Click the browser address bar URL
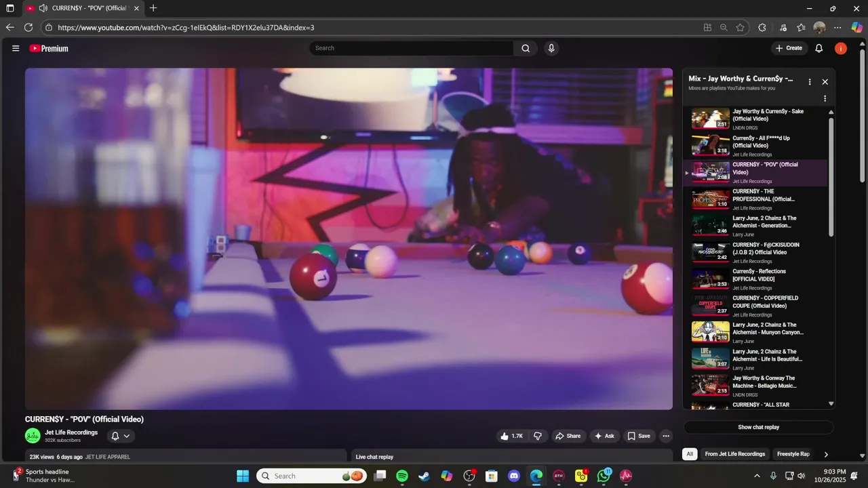The width and height of the screenshot is (868, 488). [186, 28]
